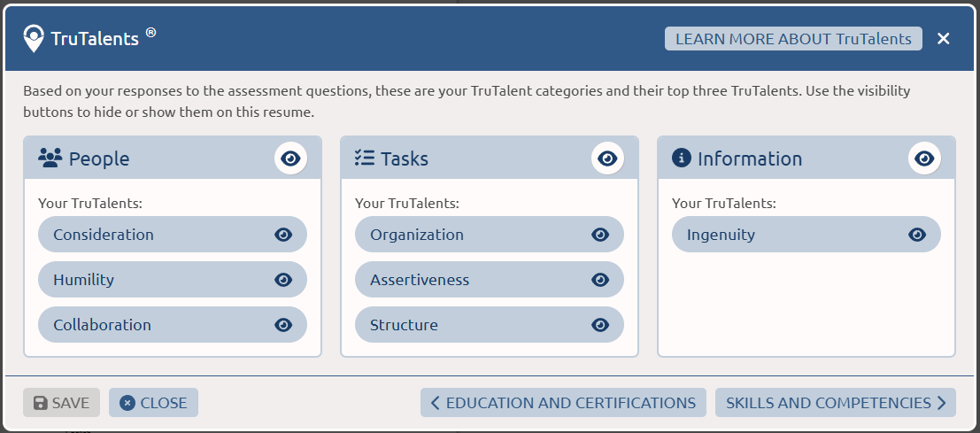This screenshot has height=433, width=980.
Task: Click the Assertiveness label
Action: point(420,279)
